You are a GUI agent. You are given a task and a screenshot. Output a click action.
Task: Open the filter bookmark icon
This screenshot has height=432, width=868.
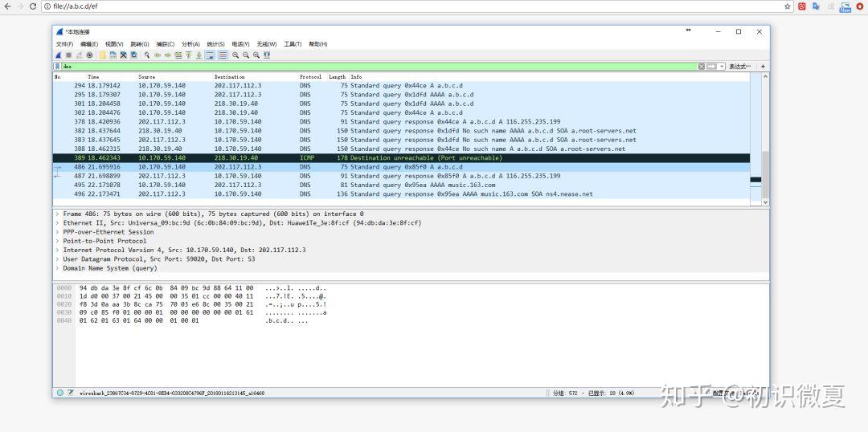coord(58,67)
